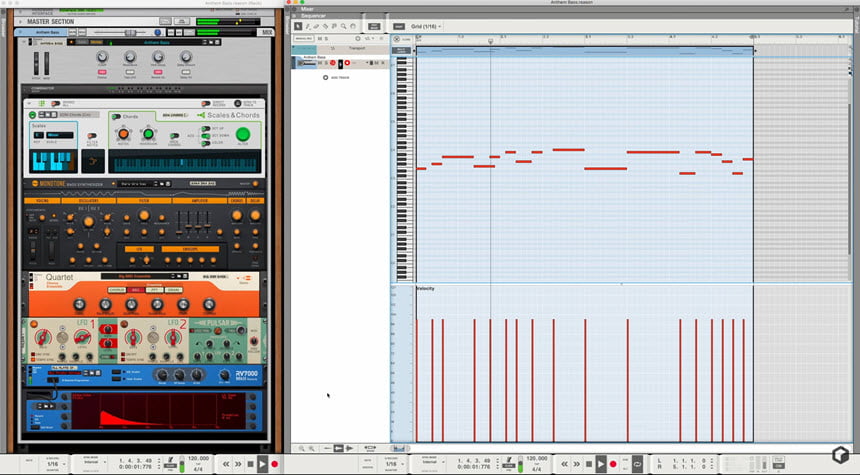Toggle the Chords on switch
860x475 pixels.
pos(116,116)
